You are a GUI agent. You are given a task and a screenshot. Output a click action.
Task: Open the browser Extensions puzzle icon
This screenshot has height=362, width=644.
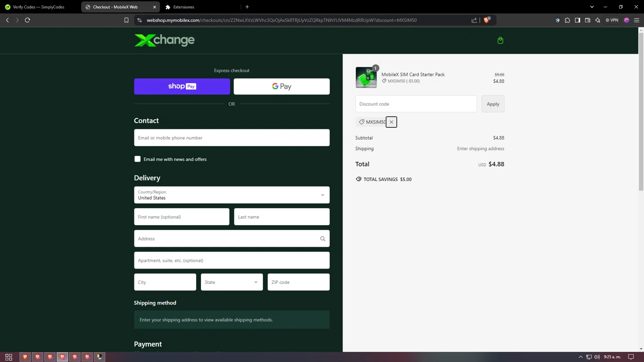click(567, 20)
